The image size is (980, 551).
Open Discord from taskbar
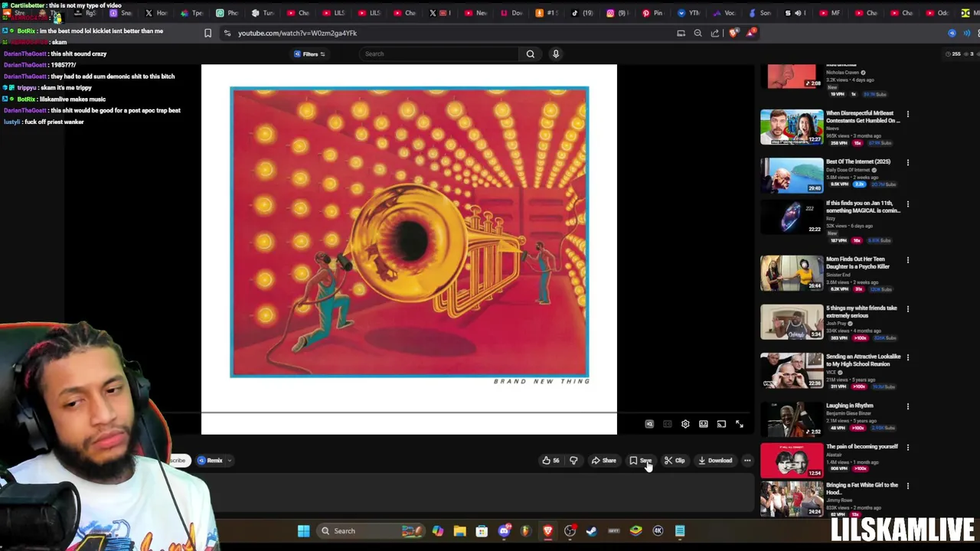tap(504, 531)
